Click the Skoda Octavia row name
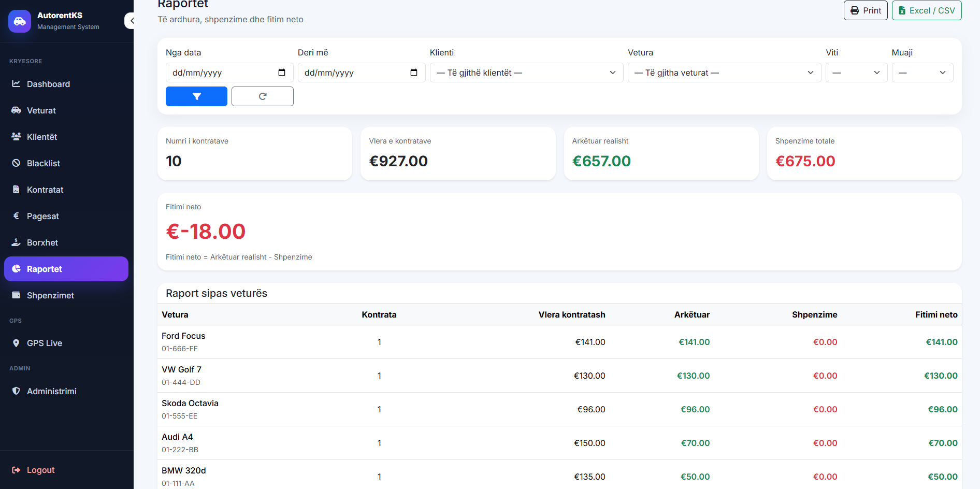 tap(190, 403)
